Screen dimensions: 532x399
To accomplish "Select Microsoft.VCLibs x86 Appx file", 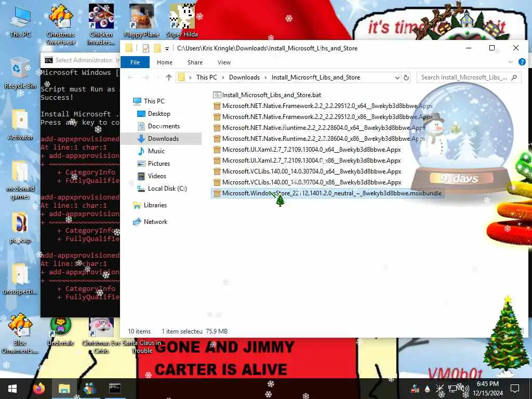I will coord(307,182).
